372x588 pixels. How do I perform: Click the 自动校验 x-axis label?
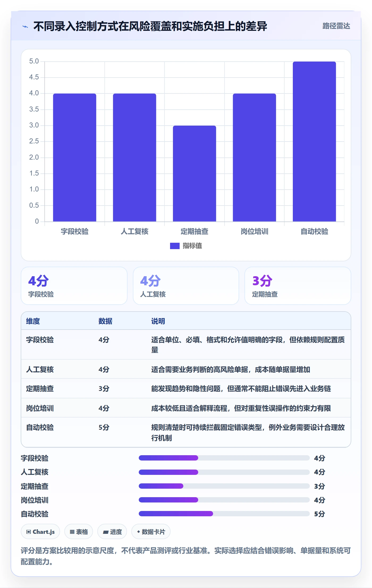(314, 232)
